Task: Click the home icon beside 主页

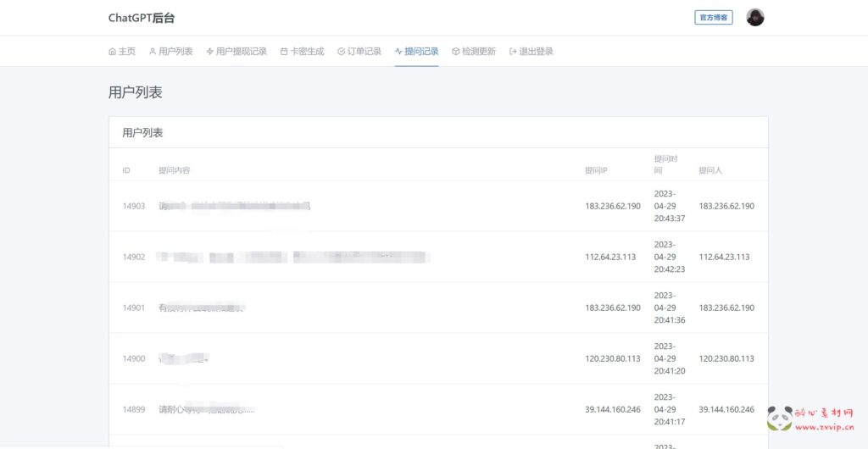Action: (x=112, y=52)
